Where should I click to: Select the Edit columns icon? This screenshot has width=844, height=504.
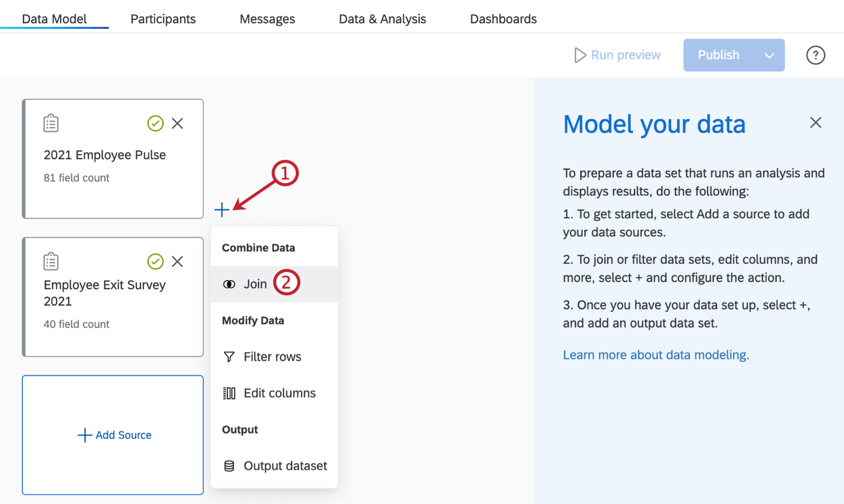(229, 392)
